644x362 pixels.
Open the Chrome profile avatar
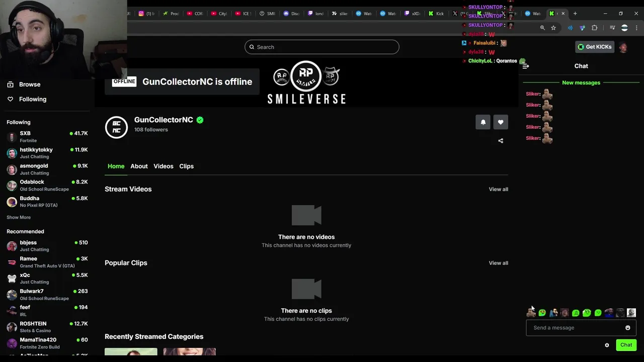pyautogui.click(x=624, y=28)
